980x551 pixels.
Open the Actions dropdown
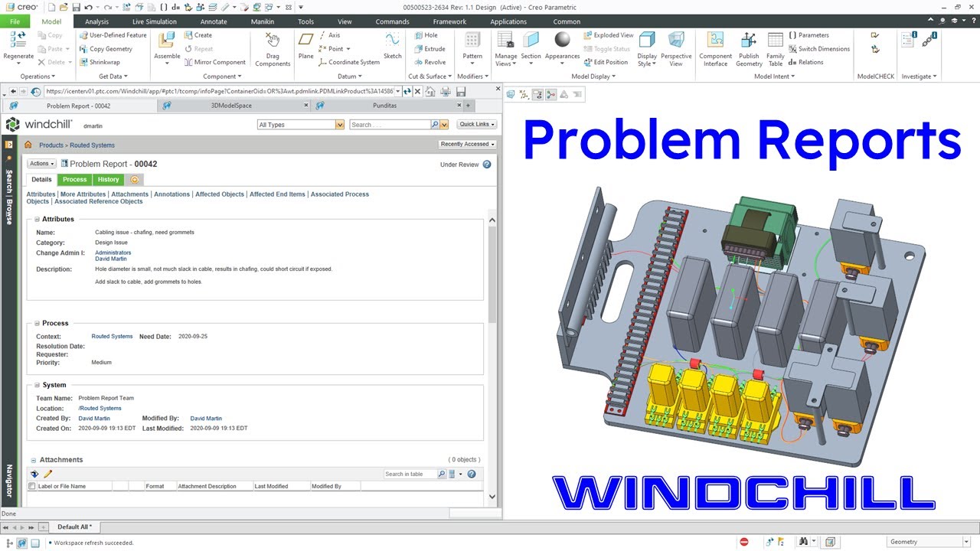[x=41, y=164]
